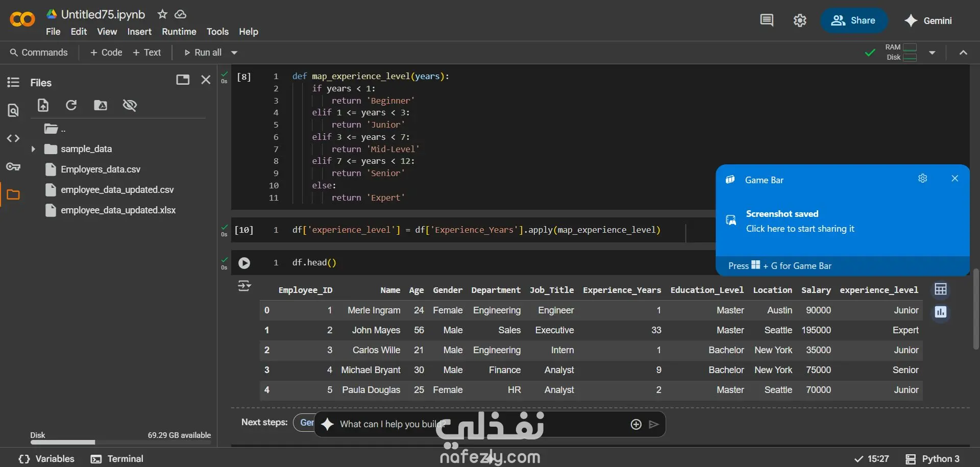This screenshot has width=980, height=467.
Task: Open the Commands palette search
Action: 39,53
